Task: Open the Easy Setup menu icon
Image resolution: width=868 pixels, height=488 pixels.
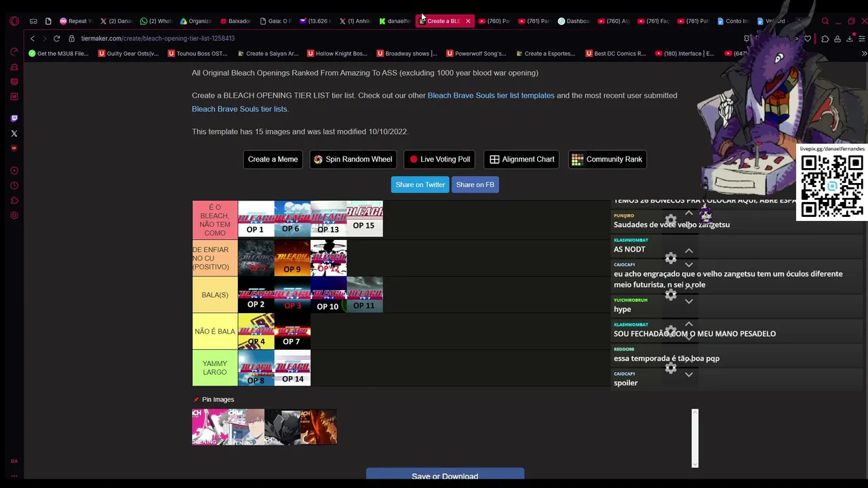Action: coord(862,39)
